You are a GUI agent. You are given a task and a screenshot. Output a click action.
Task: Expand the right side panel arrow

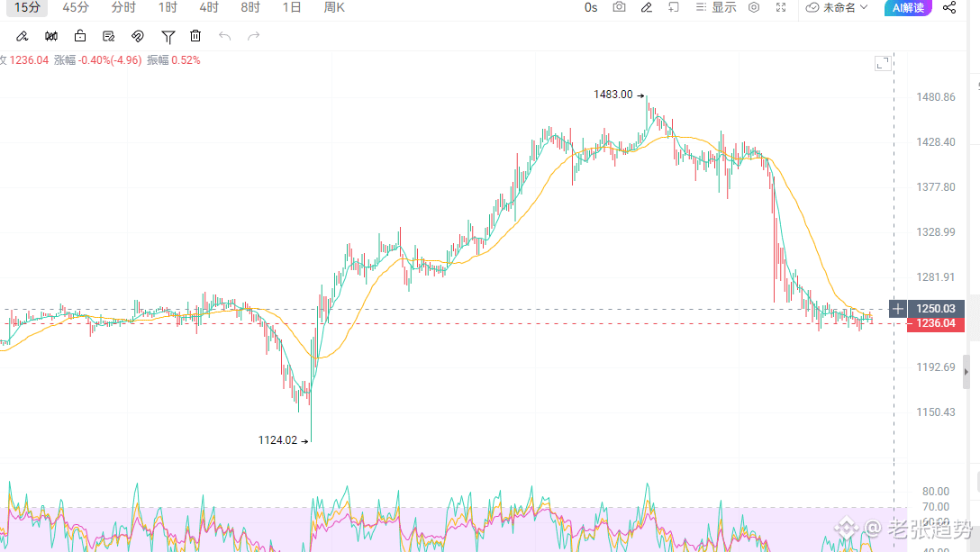966,372
